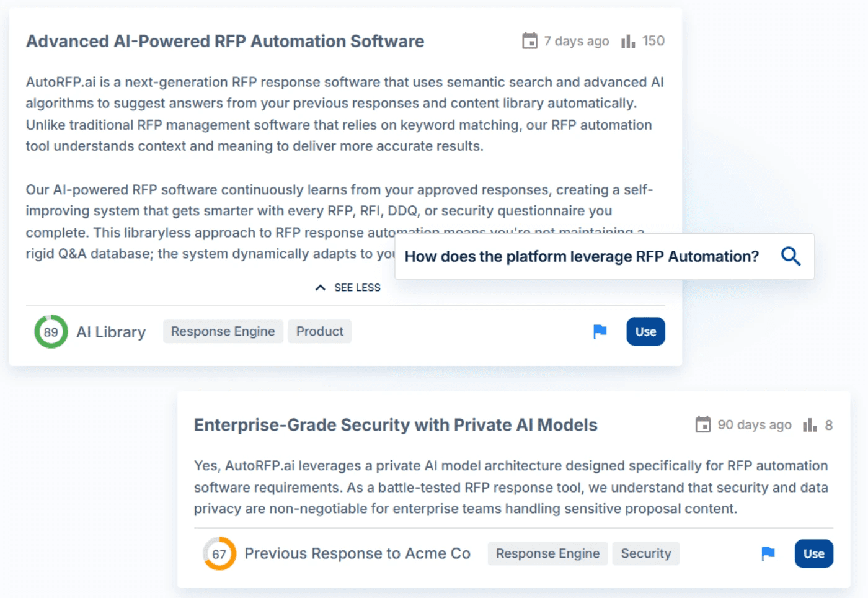Click the 90 days ago date text
The width and height of the screenshot is (868, 598).
pyautogui.click(x=755, y=425)
